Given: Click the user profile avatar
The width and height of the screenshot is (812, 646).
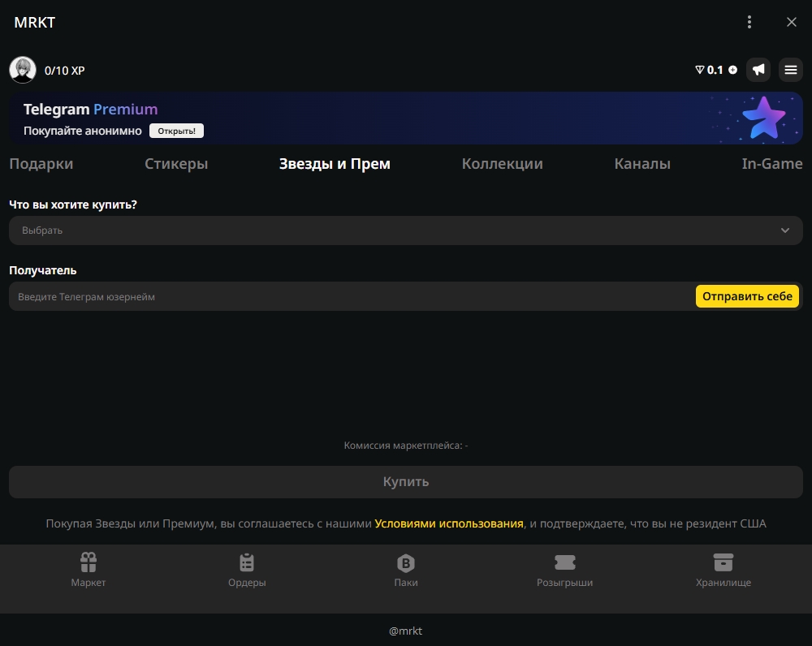Looking at the screenshot, I should tap(22, 70).
